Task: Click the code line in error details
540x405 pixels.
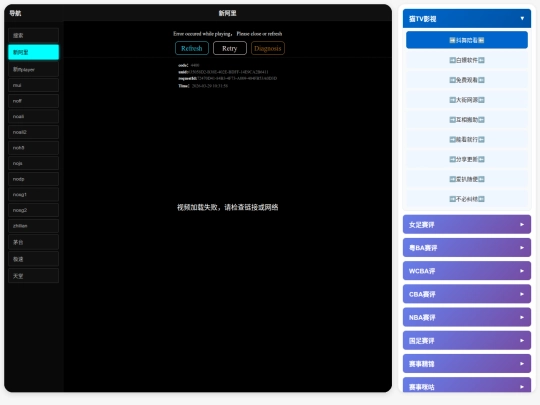Action: [x=189, y=65]
